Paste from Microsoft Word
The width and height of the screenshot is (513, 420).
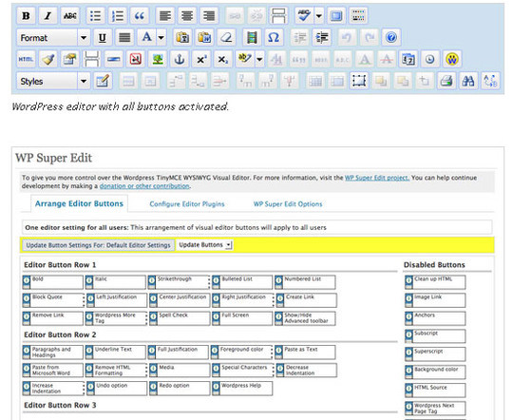(204, 38)
